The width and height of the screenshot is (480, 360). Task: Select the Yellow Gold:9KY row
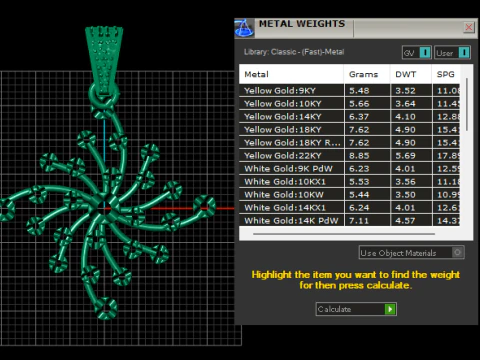tap(349, 91)
